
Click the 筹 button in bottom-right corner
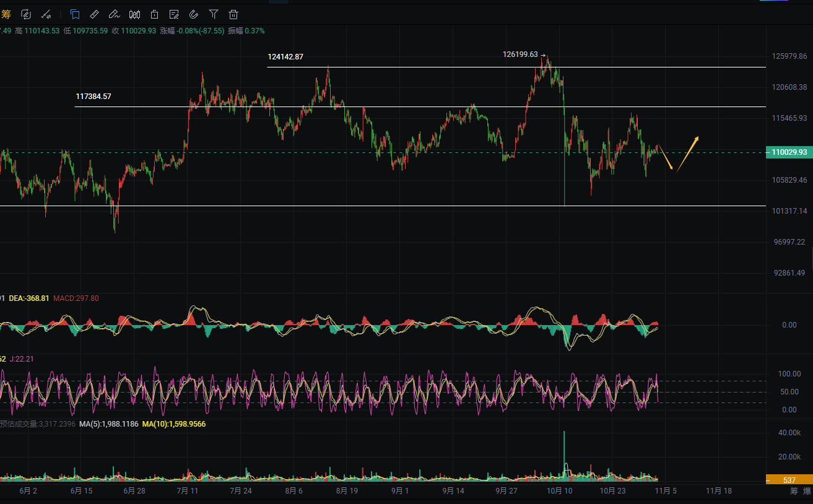pyautogui.click(x=794, y=491)
